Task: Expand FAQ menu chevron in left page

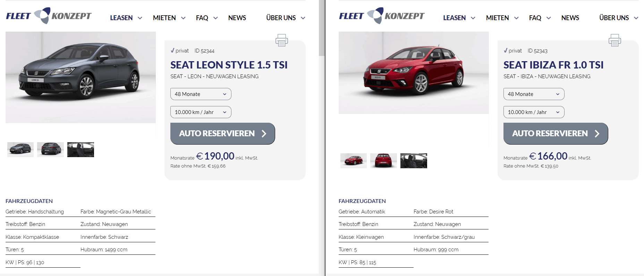Action: click(215, 18)
